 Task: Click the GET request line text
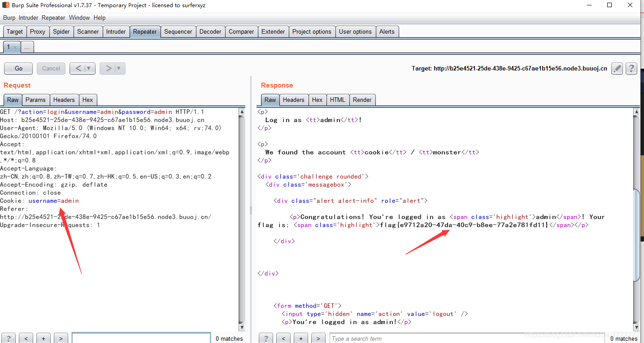102,112
